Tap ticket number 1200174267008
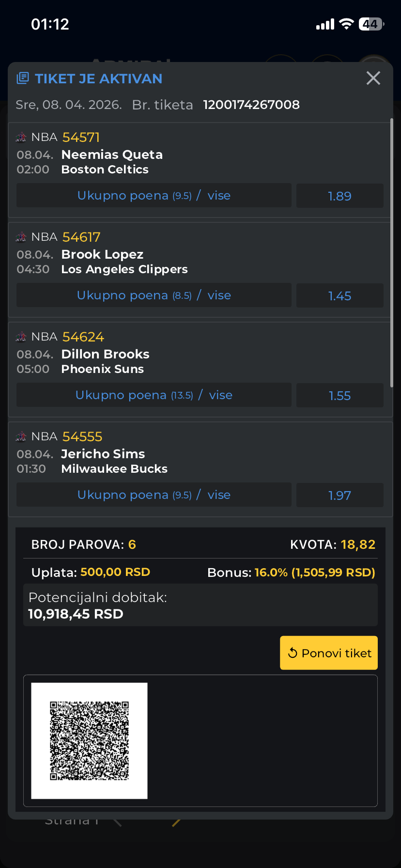The image size is (401, 868). pyautogui.click(x=251, y=105)
